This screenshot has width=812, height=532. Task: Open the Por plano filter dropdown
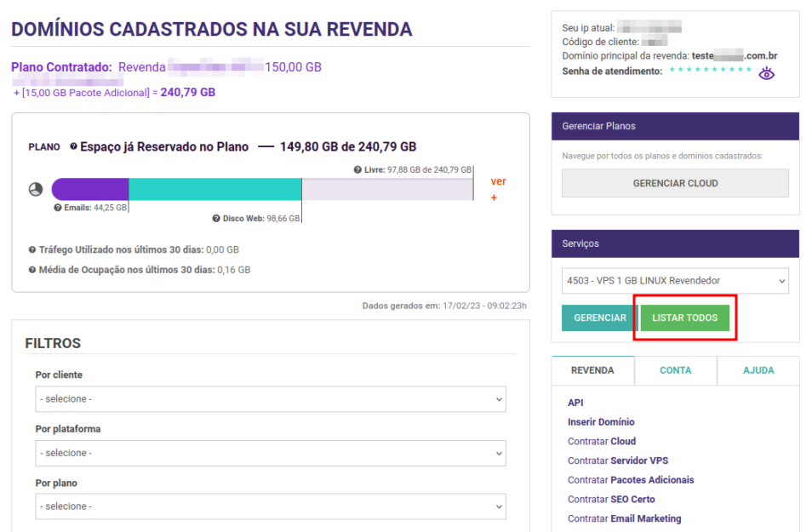(271, 506)
